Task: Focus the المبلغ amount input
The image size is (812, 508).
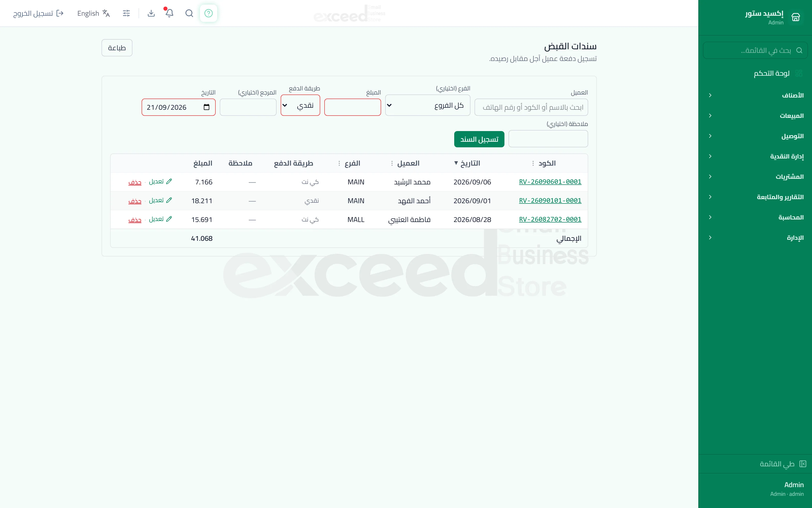Action: point(353,107)
